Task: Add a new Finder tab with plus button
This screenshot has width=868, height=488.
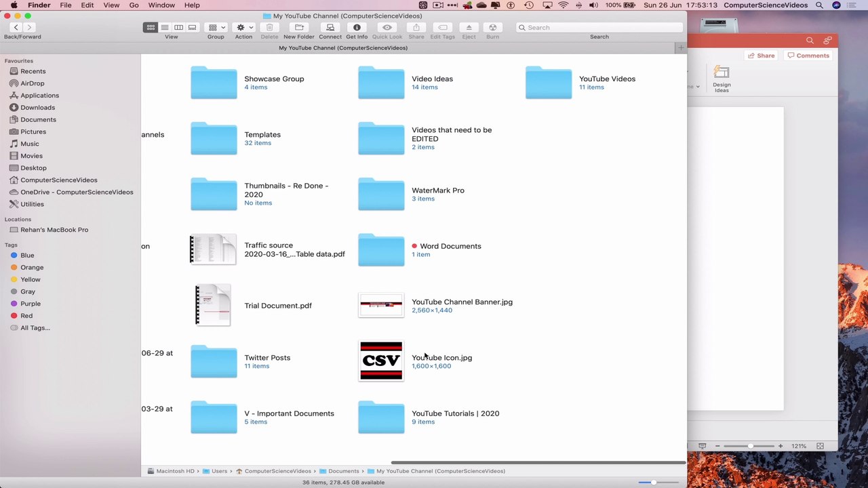Action: click(681, 47)
